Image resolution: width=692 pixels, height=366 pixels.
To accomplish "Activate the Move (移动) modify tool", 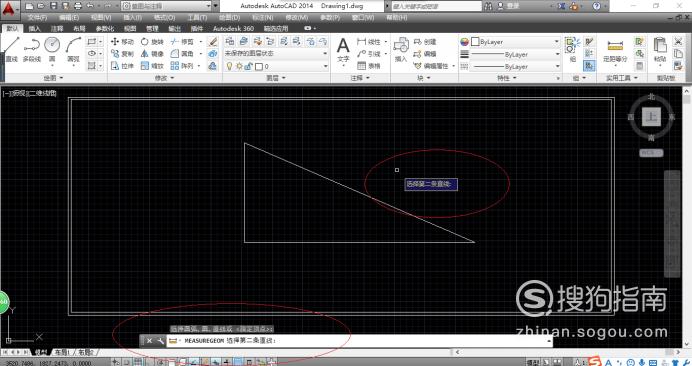I will click(x=122, y=42).
